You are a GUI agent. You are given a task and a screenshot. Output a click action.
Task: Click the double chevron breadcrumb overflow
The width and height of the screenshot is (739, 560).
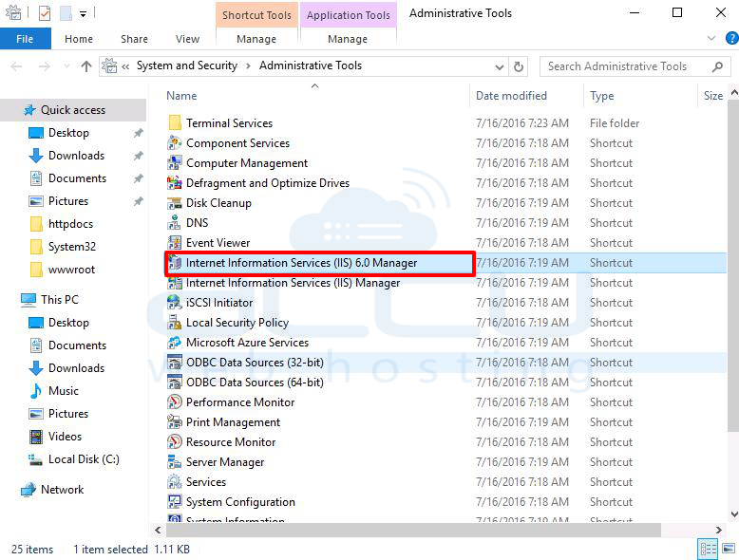click(125, 66)
